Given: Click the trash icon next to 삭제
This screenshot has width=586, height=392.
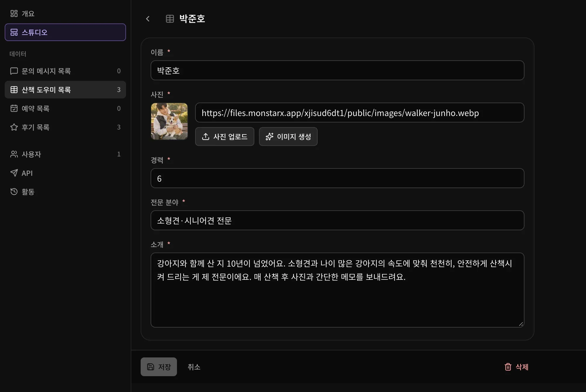Looking at the screenshot, I should pos(508,367).
